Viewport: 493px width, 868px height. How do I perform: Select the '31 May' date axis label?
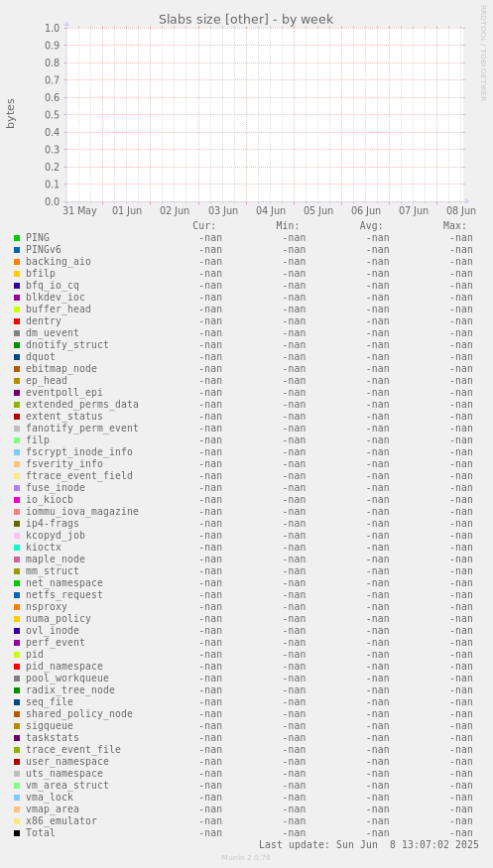79,211
